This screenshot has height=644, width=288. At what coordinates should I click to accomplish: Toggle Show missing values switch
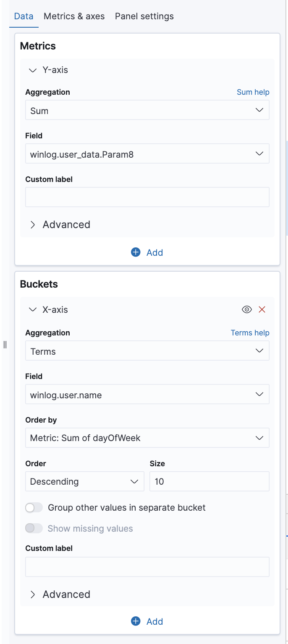point(34,528)
